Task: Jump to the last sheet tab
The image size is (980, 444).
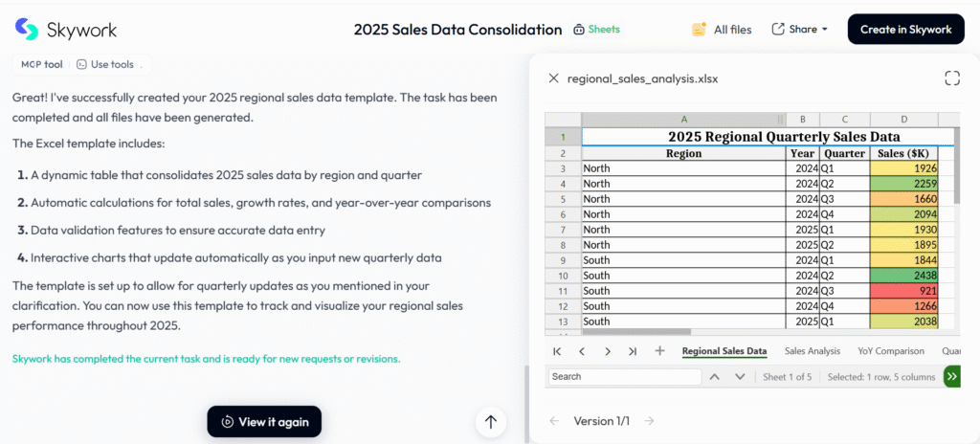Action: click(633, 351)
